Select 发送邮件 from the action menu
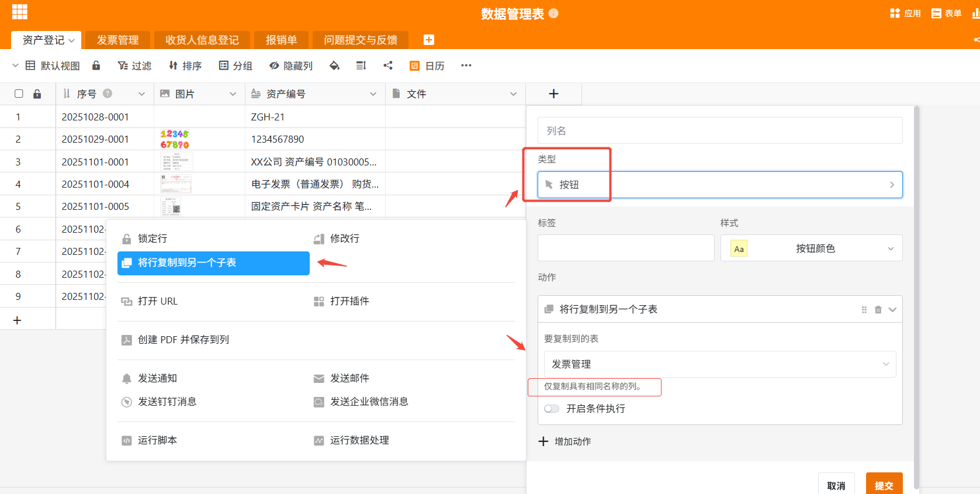Image resolution: width=980 pixels, height=494 pixels. [349, 378]
